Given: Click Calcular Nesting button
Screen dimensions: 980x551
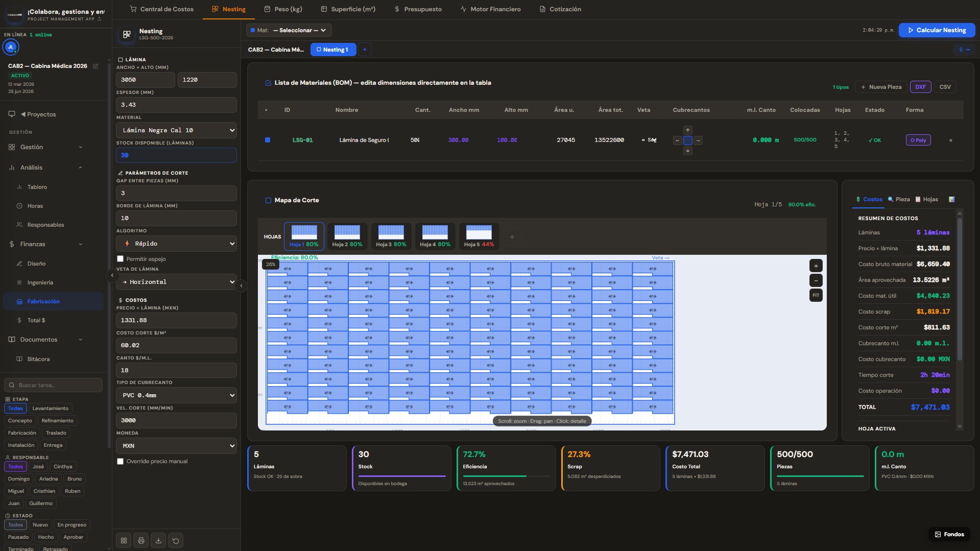Looking at the screenshot, I should pyautogui.click(x=937, y=30).
